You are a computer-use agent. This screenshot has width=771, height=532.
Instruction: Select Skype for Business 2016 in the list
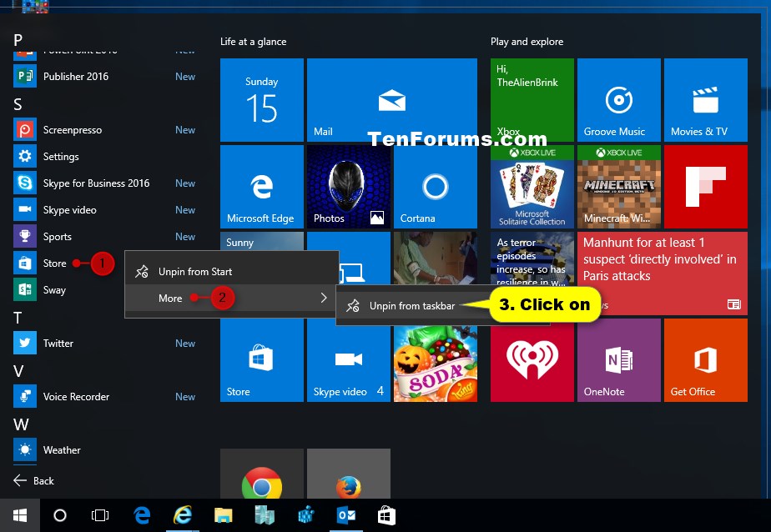coord(88,183)
